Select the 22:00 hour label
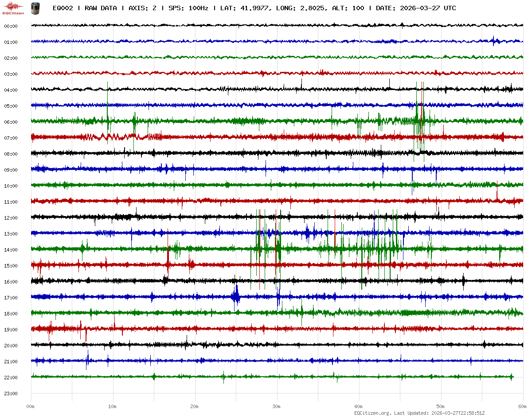The image size is (532, 417). (11, 378)
